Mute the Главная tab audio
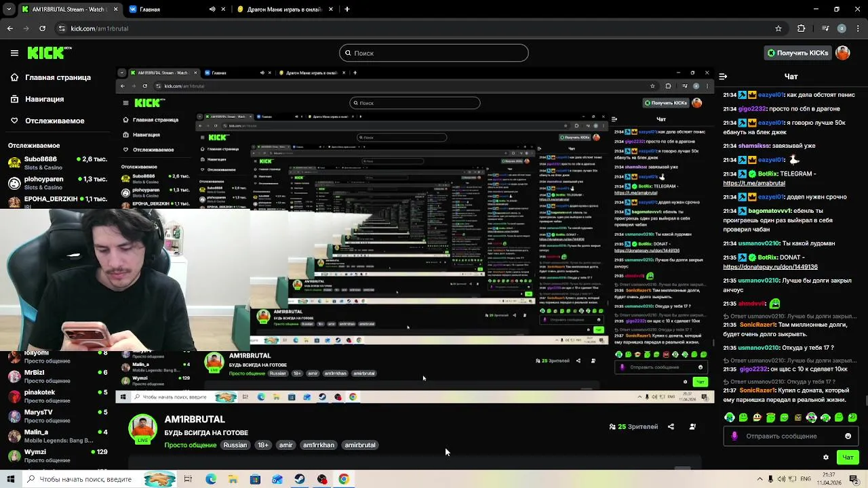Screen dimensions: 868x488 (x=212, y=9)
